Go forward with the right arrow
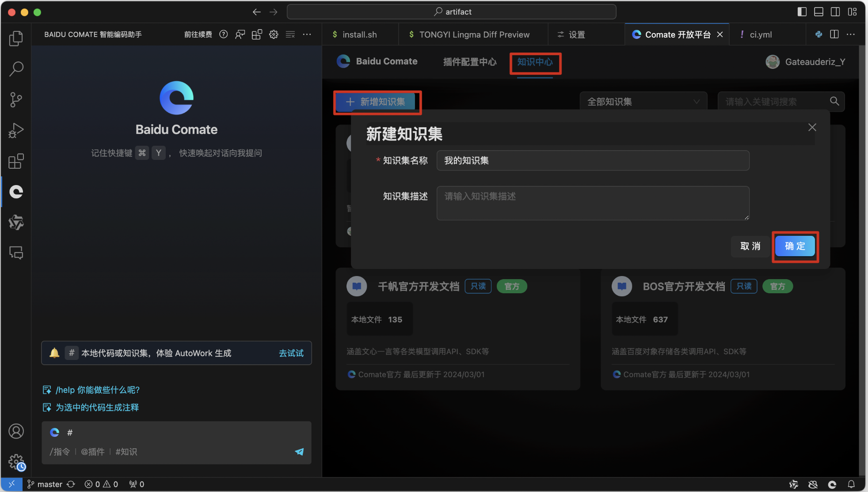Screen dimensions: 868x492 [274, 12]
